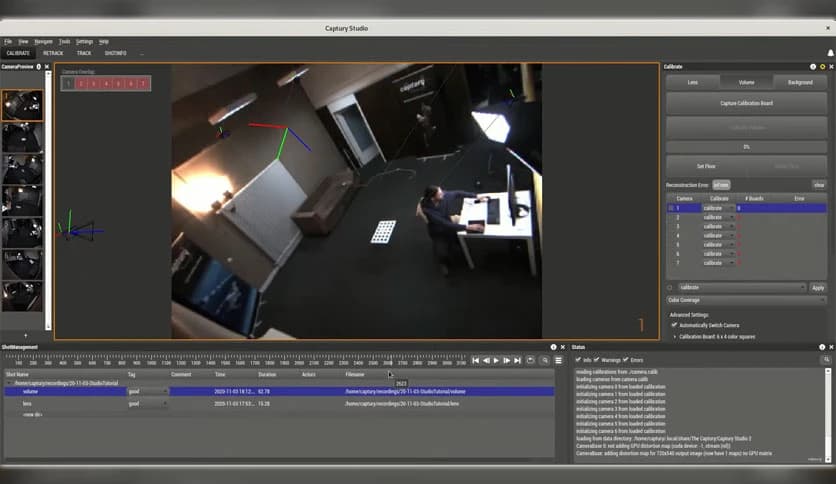
Task: Toggle Automatically Switch Camera checkbox
Action: pos(674,325)
